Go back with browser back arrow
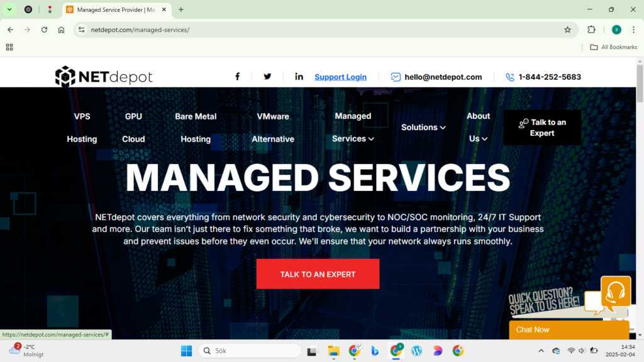Image resolution: width=644 pixels, height=362 pixels. (x=10, y=30)
